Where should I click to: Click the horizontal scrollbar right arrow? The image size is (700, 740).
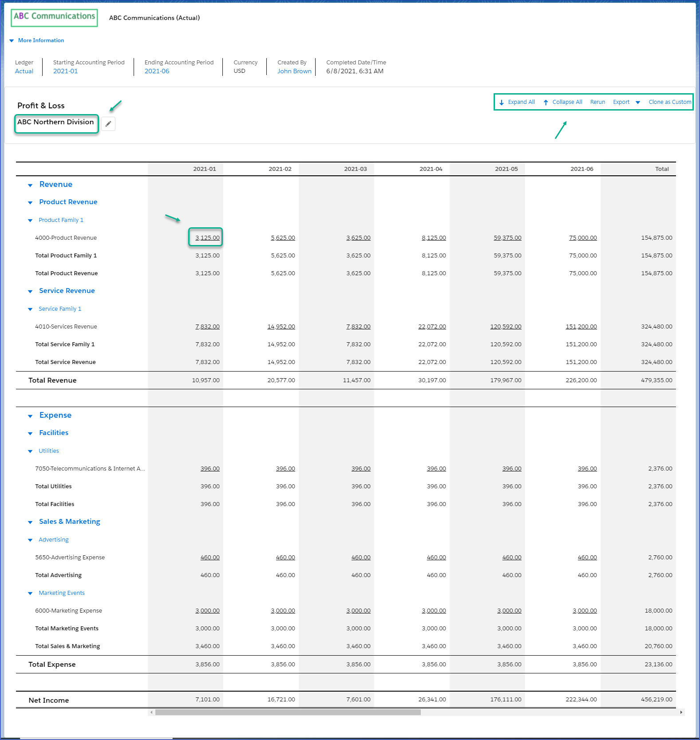click(x=681, y=712)
